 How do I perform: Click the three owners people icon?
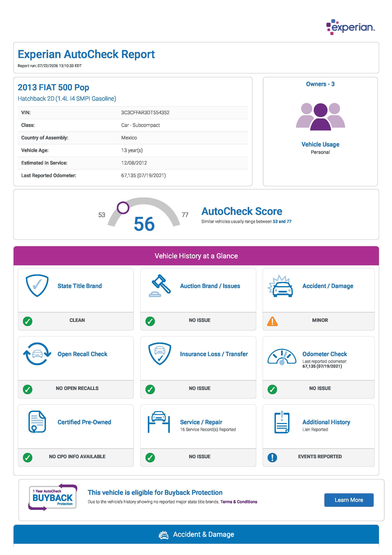(x=320, y=117)
